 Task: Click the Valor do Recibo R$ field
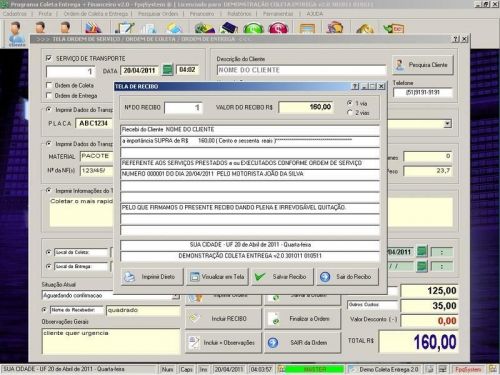click(306, 107)
